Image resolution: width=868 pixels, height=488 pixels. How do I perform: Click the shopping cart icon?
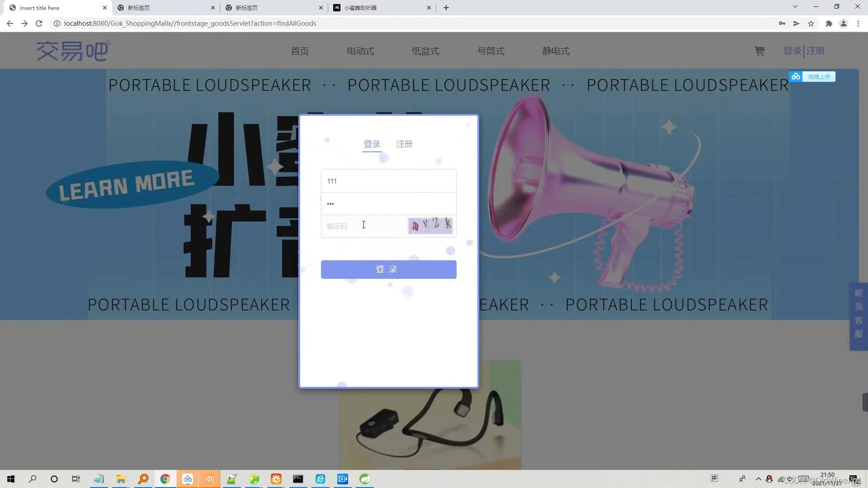pyautogui.click(x=759, y=51)
